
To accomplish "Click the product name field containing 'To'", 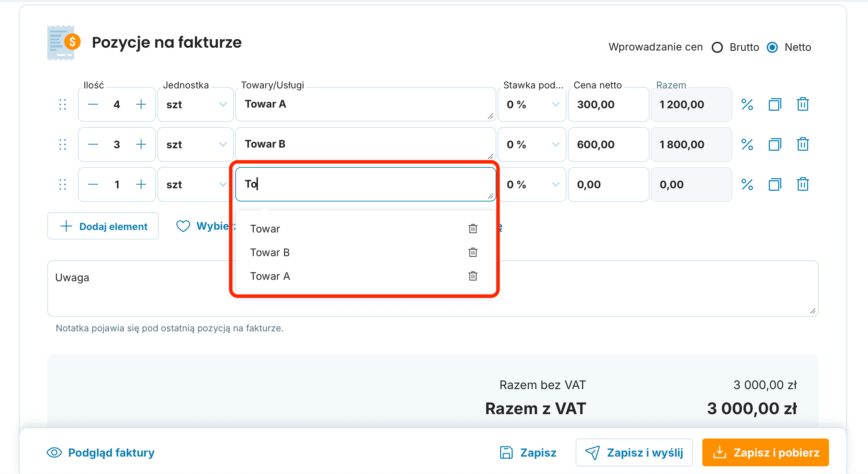I will [x=365, y=184].
